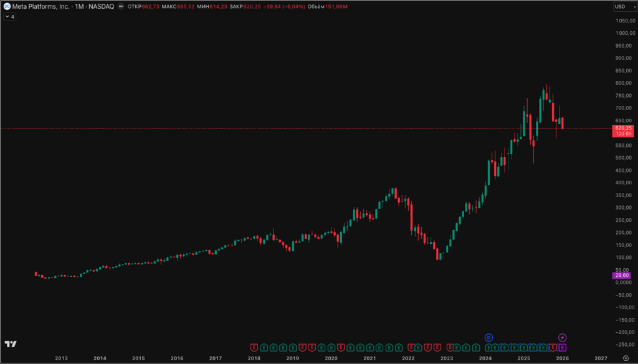
Task: Click the Meta Platforms, Inc. symbol title
Action: tap(42, 7)
